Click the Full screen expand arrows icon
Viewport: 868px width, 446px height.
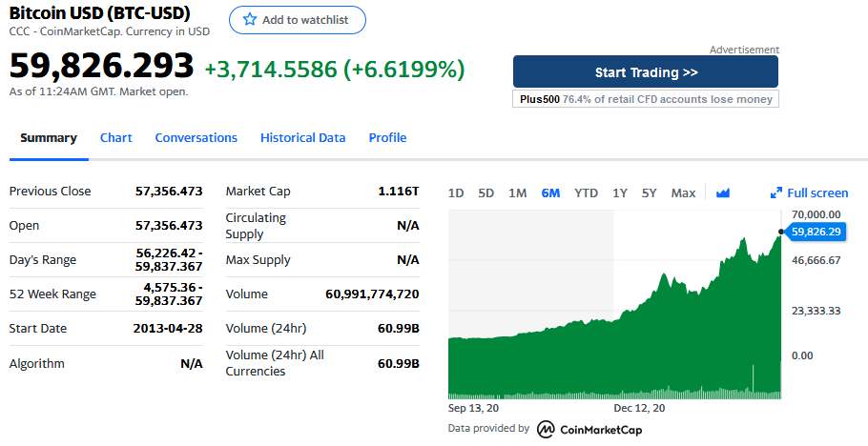[776, 193]
